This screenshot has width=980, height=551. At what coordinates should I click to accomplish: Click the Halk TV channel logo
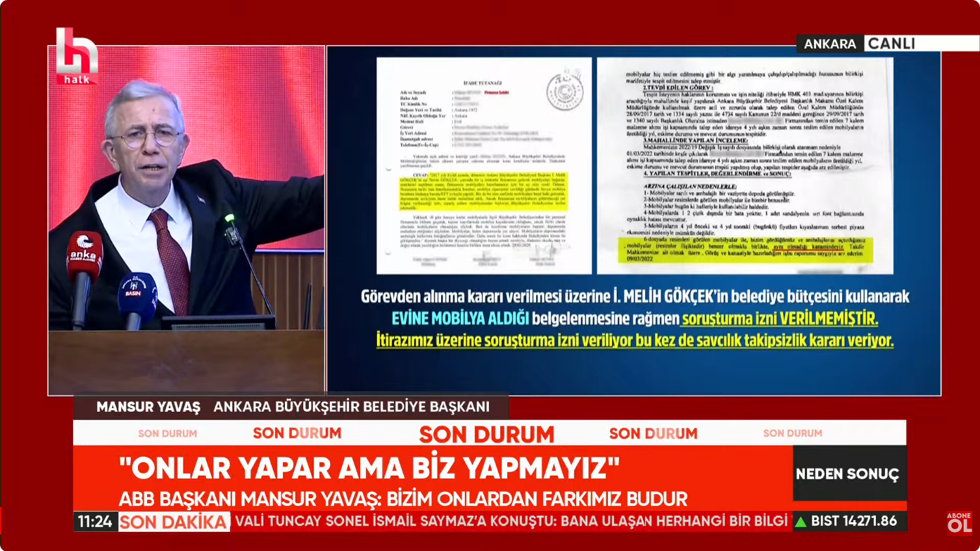(x=77, y=55)
